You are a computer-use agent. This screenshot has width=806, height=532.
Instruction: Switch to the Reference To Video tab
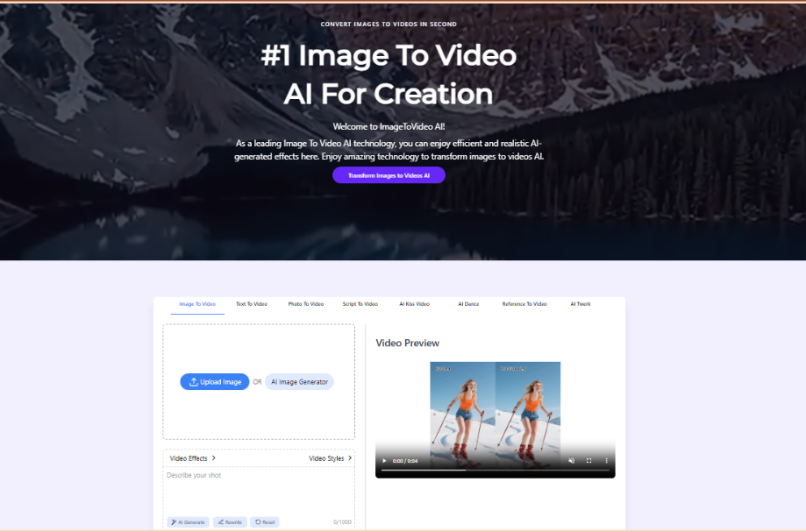pos(525,303)
